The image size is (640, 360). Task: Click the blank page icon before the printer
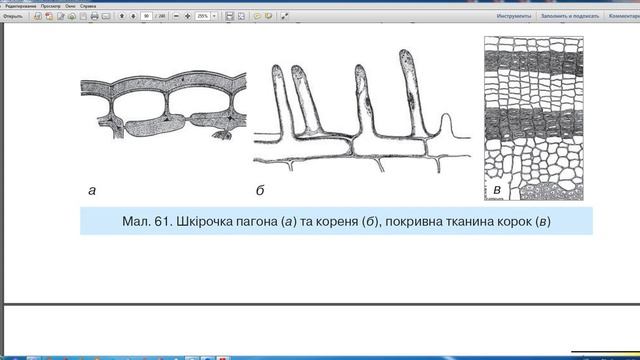tap(83, 16)
